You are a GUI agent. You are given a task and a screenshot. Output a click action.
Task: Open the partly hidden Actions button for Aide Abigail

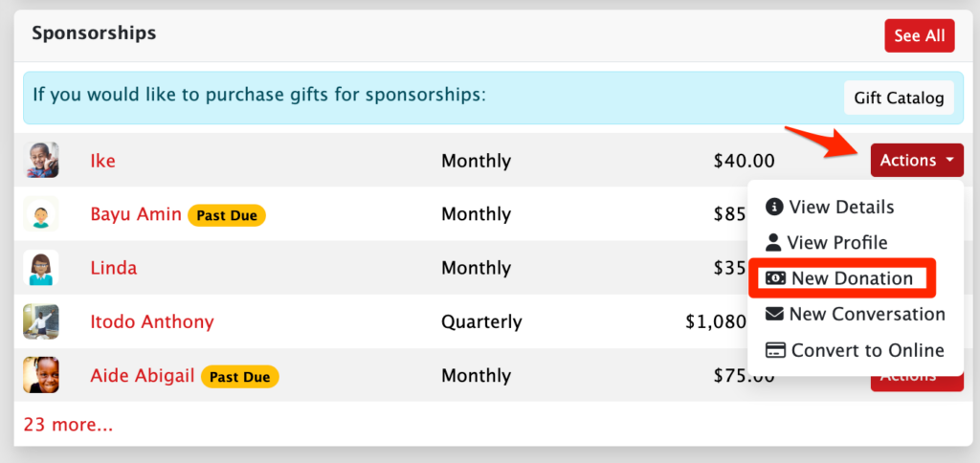click(917, 383)
